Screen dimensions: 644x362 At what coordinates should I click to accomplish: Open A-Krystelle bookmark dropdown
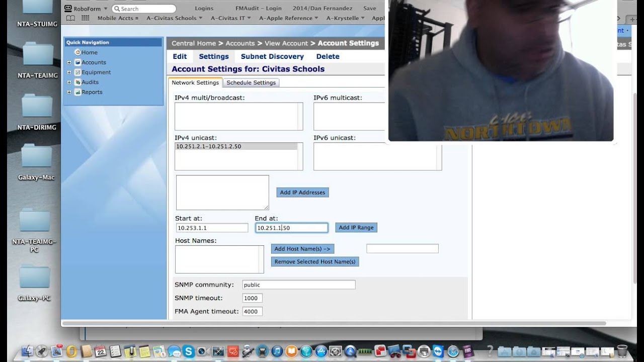[x=346, y=18]
